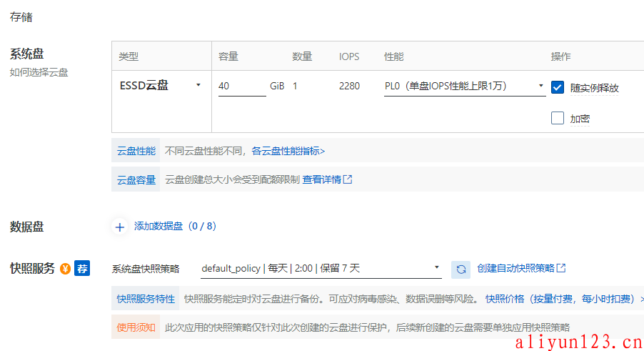Open the 各云盘性能指标 link
Viewport: 644px width, 351px height.
[x=288, y=151]
